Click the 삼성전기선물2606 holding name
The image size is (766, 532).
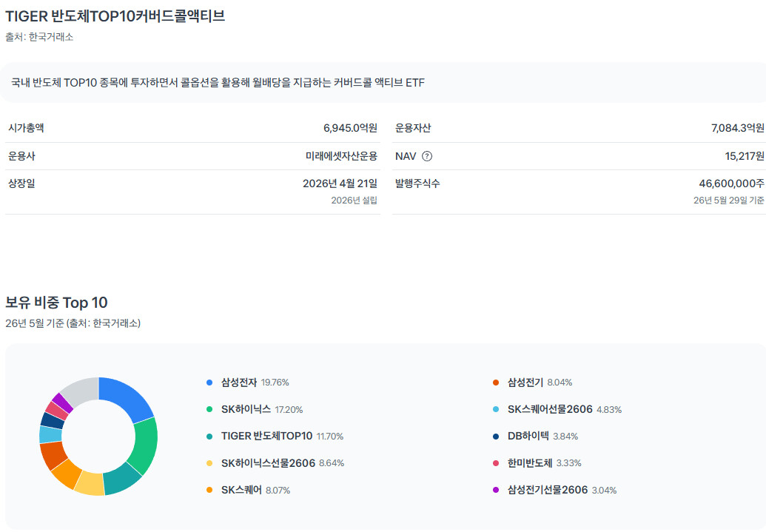tap(548, 490)
